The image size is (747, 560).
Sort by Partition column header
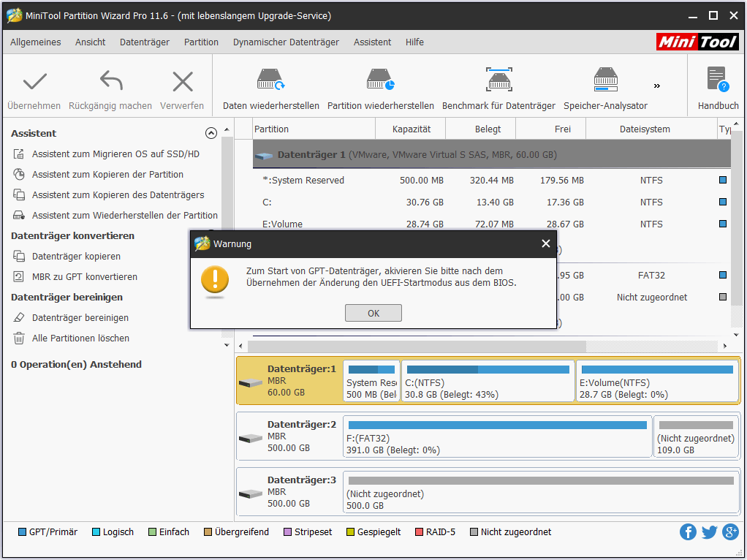(314, 129)
